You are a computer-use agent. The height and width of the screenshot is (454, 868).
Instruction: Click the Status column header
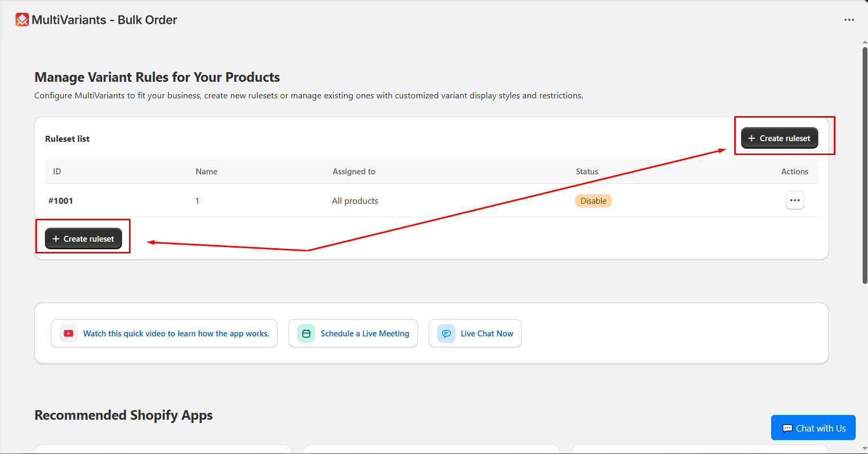[x=587, y=172]
